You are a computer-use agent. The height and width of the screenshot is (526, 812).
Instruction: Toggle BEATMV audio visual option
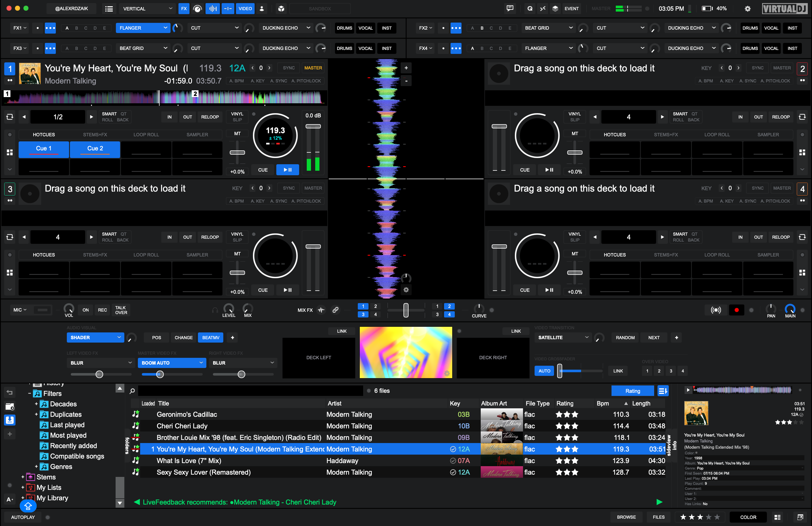211,337
